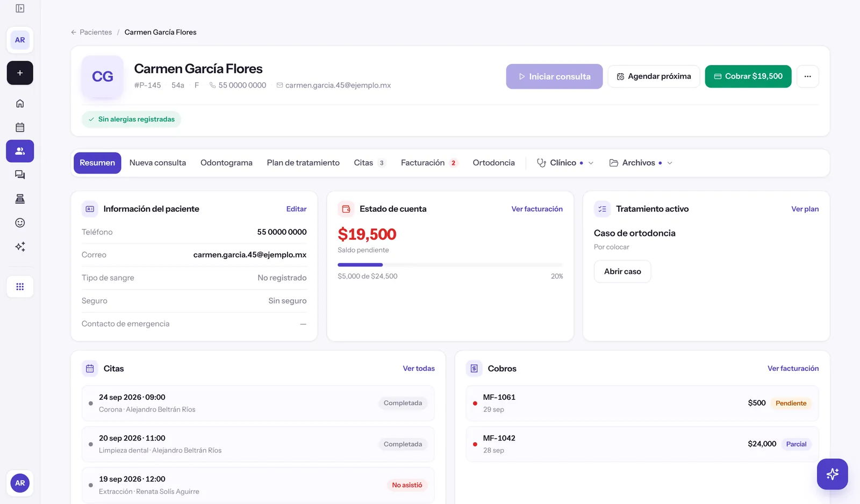This screenshot has height=504, width=860.
Task: Click the No registrado blood type value
Action: 282,278
